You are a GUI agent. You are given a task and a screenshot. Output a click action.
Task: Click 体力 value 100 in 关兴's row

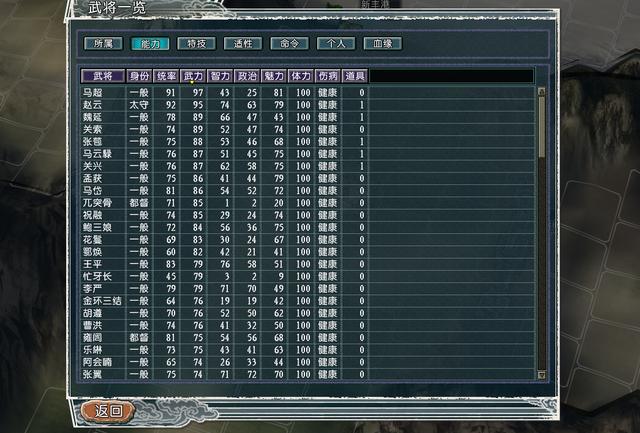pos(303,166)
